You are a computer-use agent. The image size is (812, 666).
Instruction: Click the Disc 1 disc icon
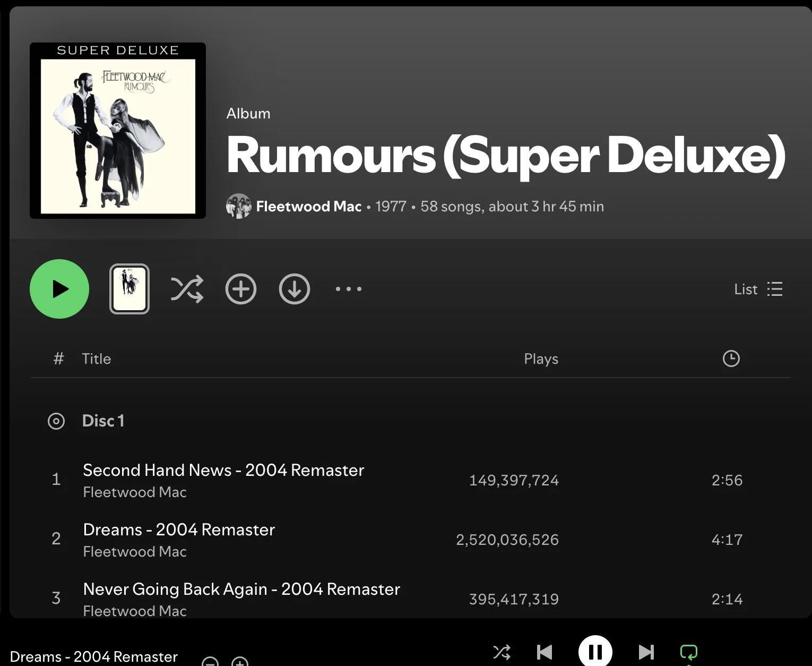[x=56, y=421]
